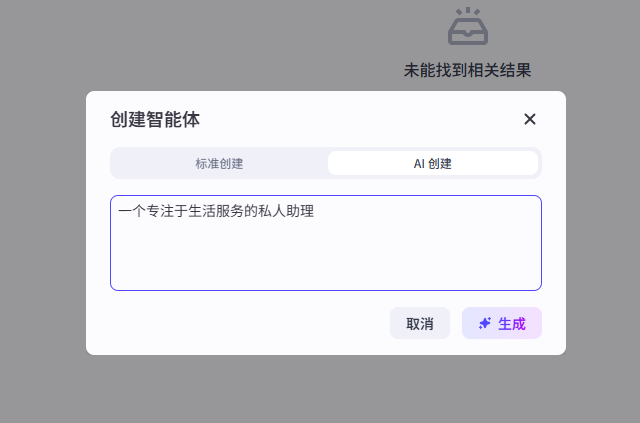The image size is (640, 423).
Task: Click the 生成 button label
Action: 511,324
